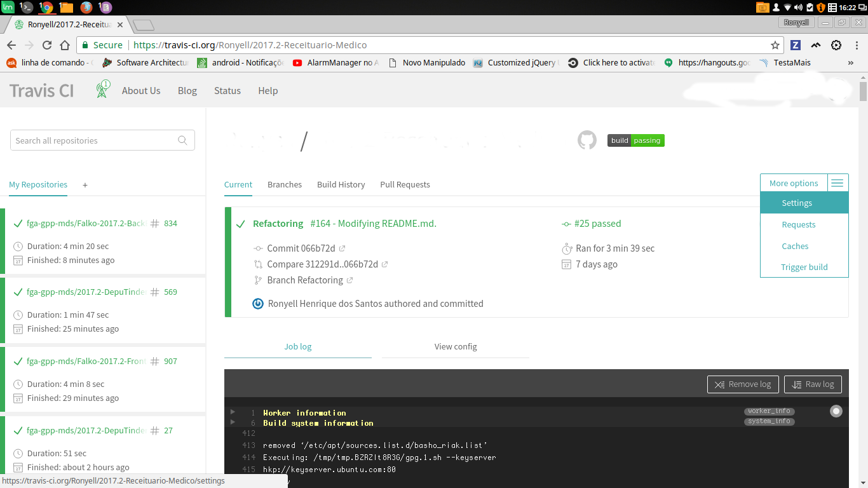
Task: Open the GitHub repository via octocat icon
Action: point(587,140)
